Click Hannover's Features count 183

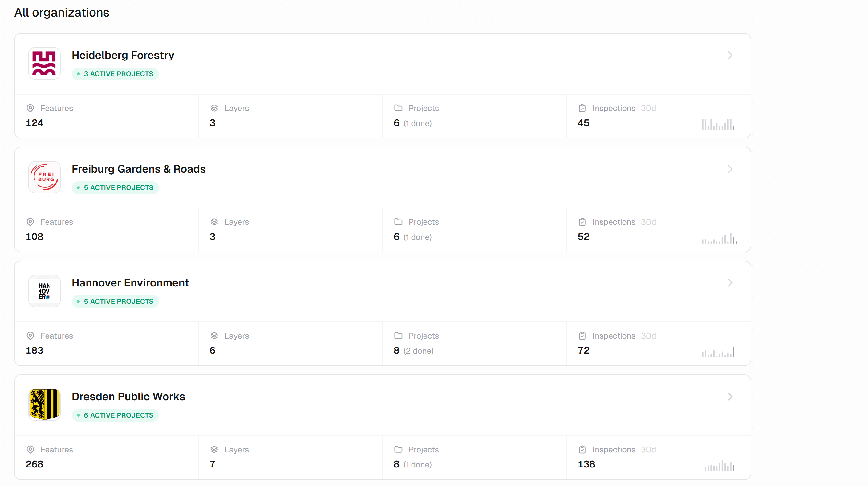coord(35,350)
